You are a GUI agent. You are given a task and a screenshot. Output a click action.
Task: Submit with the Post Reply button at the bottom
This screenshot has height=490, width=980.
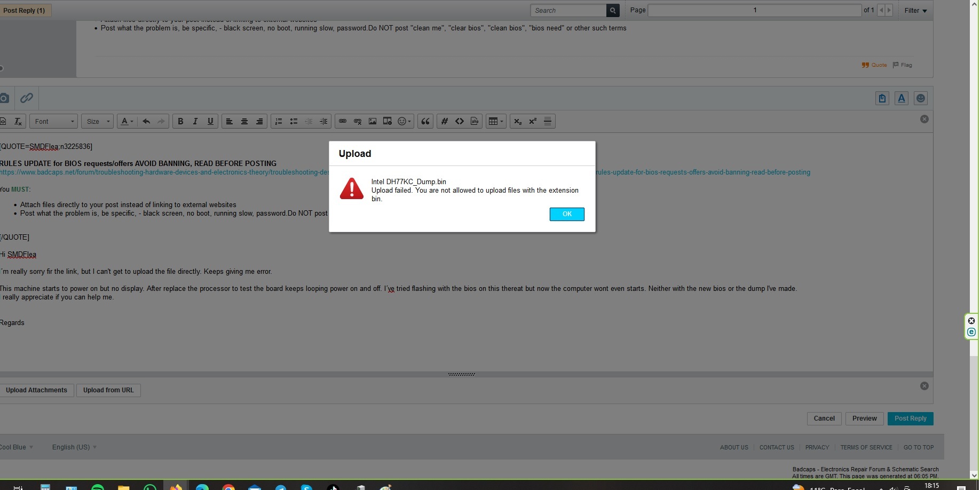point(910,418)
